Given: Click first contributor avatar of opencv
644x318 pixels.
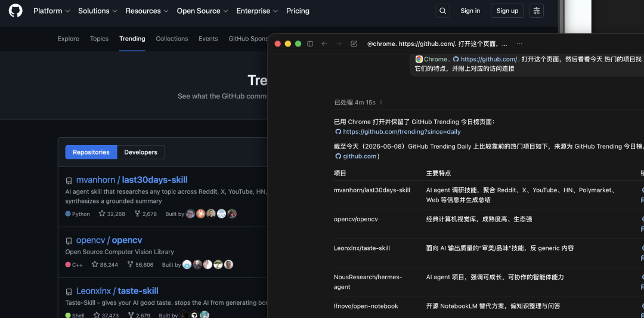Looking at the screenshot, I should pos(187,264).
